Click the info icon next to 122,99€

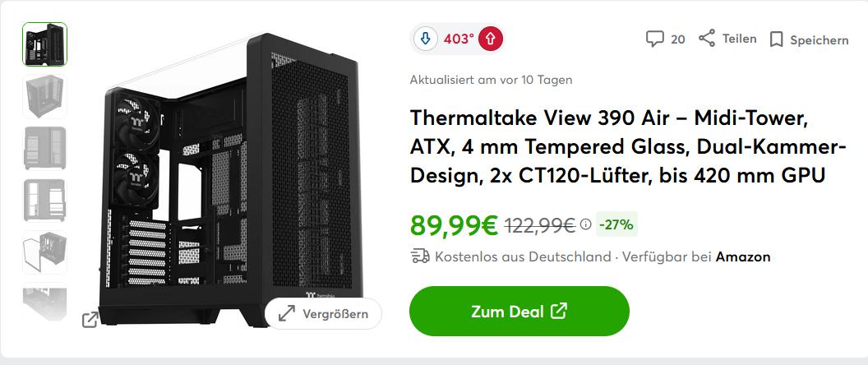pos(586,224)
